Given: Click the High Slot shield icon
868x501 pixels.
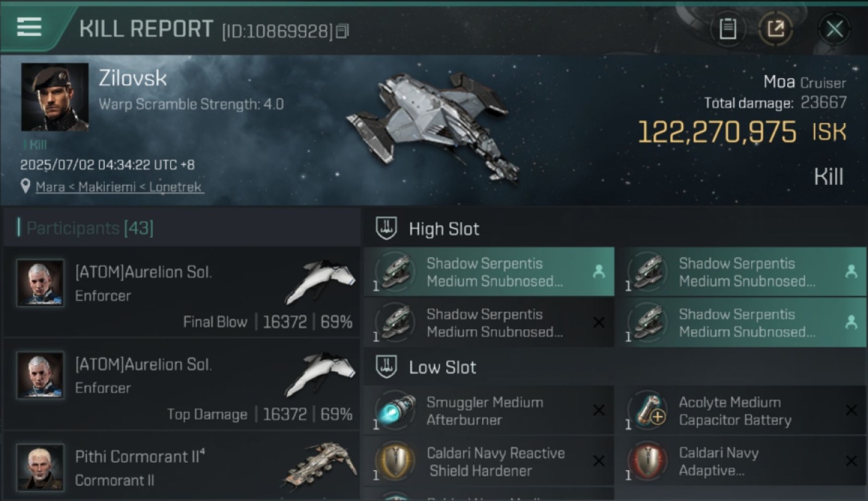Looking at the screenshot, I should tap(387, 228).
